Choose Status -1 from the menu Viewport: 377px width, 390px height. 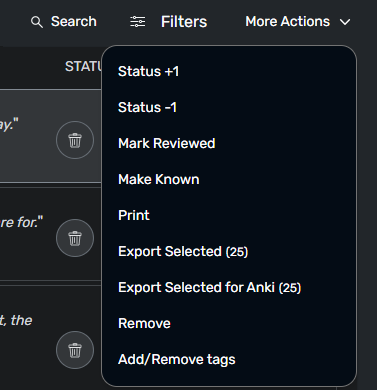click(147, 107)
